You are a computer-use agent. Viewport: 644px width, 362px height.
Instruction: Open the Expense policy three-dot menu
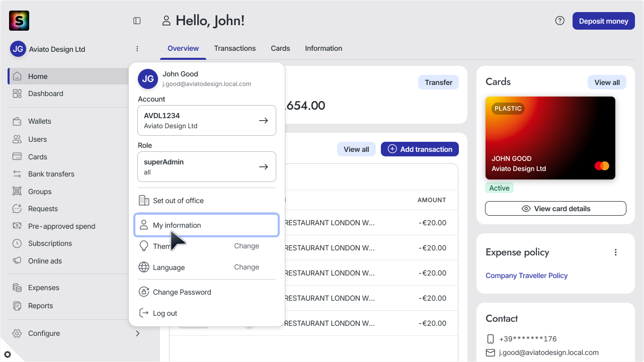[x=615, y=252]
